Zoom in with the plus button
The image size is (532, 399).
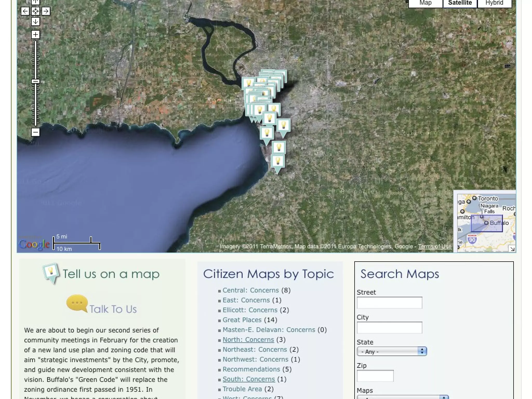(36, 35)
